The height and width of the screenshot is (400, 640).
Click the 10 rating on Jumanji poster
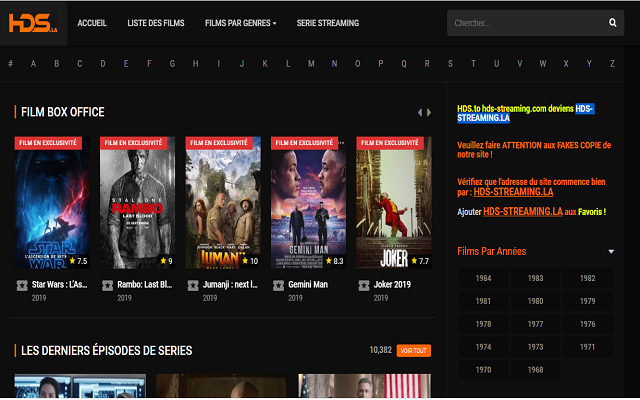tap(250, 261)
